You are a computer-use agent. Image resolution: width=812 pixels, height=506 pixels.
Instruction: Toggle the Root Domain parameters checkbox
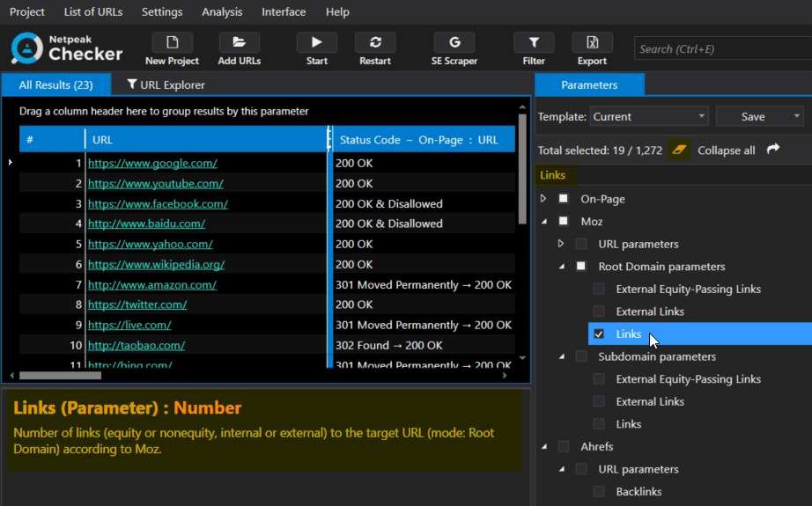click(x=581, y=267)
